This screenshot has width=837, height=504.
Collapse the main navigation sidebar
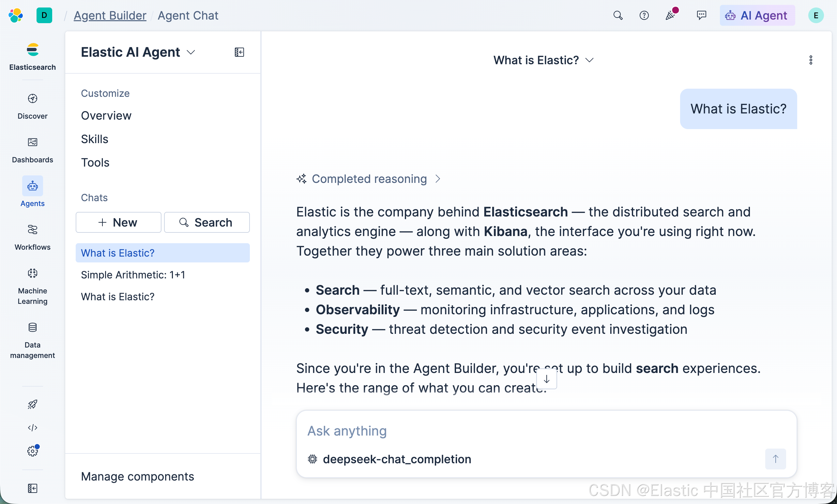pyautogui.click(x=33, y=488)
